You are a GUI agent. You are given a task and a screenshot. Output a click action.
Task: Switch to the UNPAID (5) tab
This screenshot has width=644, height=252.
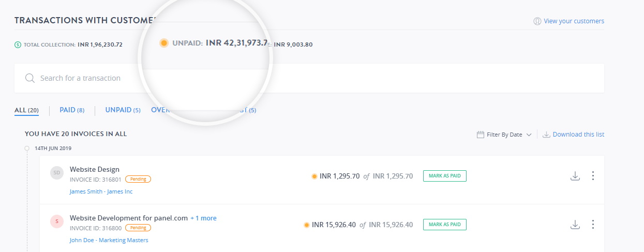[123, 110]
